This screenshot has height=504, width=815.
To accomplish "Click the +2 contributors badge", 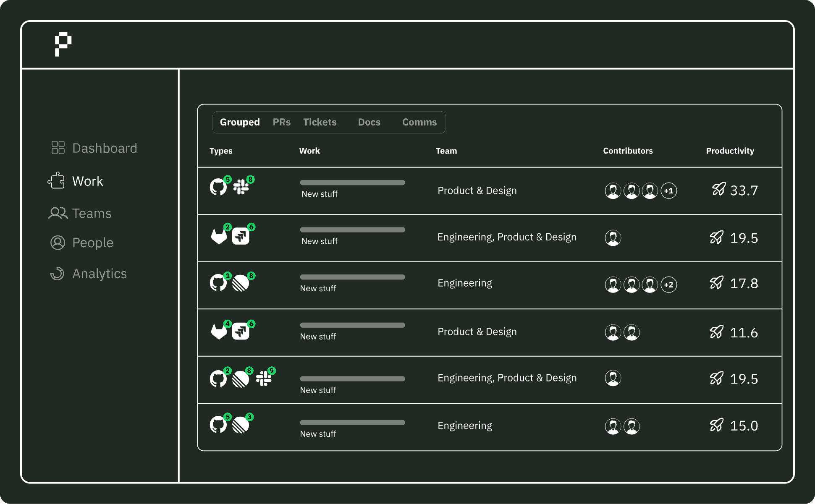I will [x=668, y=285].
